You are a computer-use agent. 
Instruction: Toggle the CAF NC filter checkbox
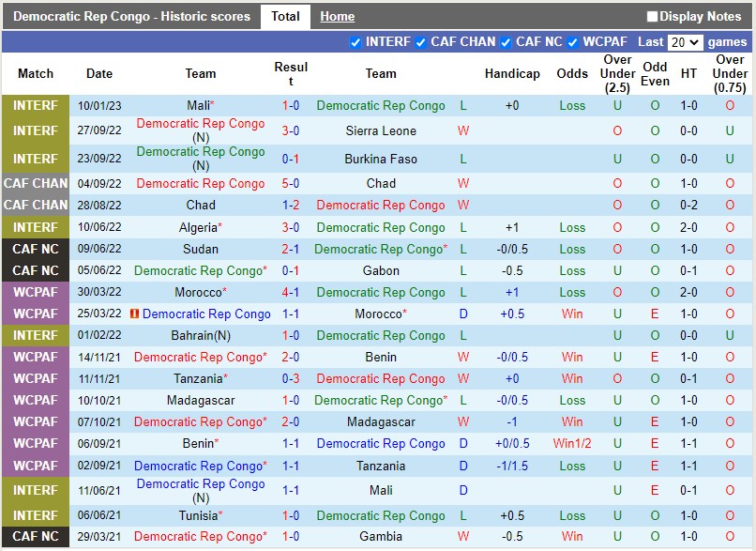(506, 42)
